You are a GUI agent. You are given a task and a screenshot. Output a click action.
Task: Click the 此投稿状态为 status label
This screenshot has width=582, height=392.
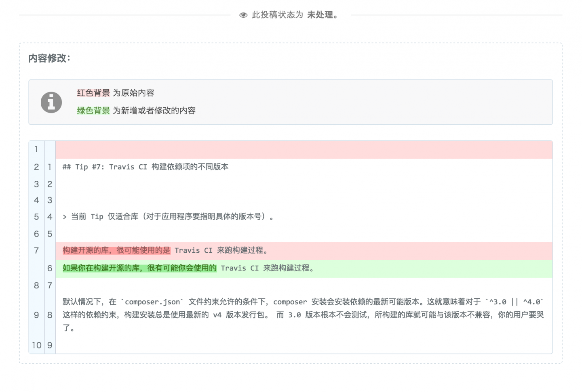click(277, 15)
